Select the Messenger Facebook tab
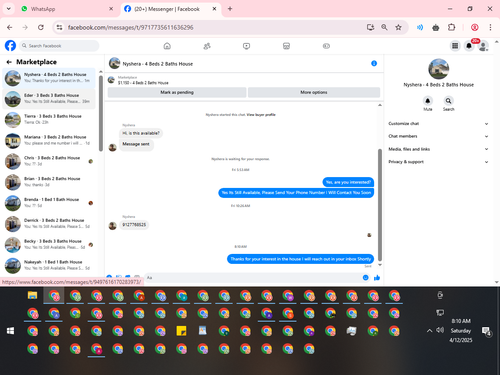This screenshot has width=500, height=375. pos(170,9)
